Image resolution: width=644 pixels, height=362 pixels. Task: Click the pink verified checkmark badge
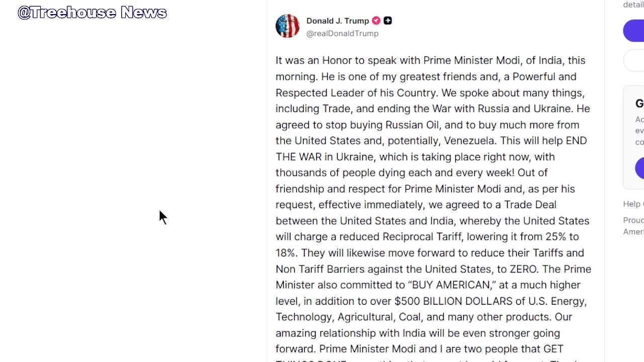coord(376,21)
